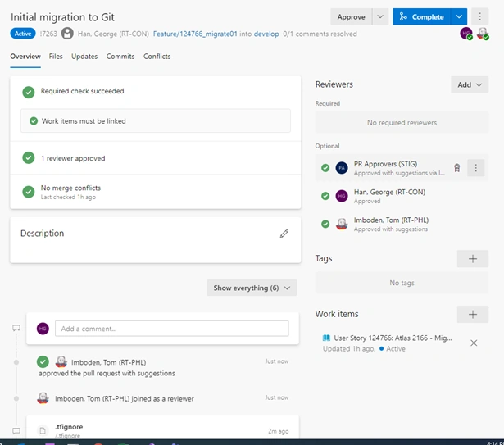
Task: Remove linked User Story 124766 work item
Action: click(x=474, y=343)
